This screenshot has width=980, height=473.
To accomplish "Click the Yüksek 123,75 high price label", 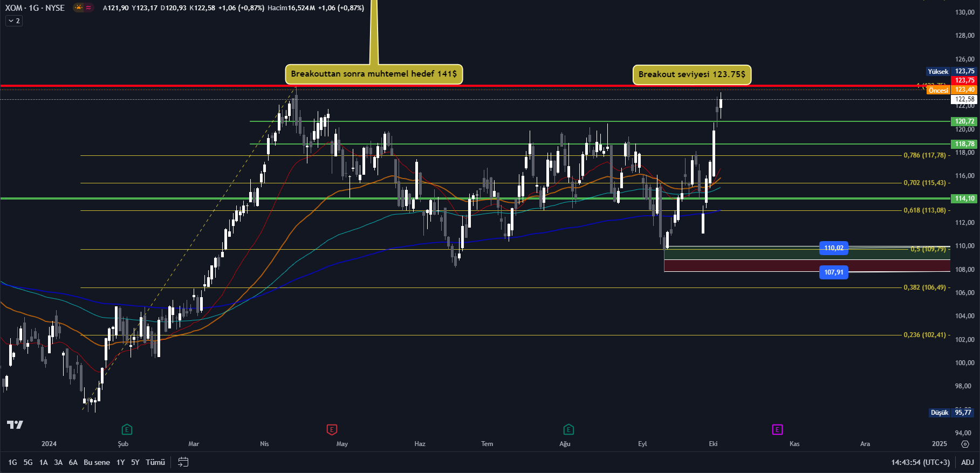I will coord(952,71).
